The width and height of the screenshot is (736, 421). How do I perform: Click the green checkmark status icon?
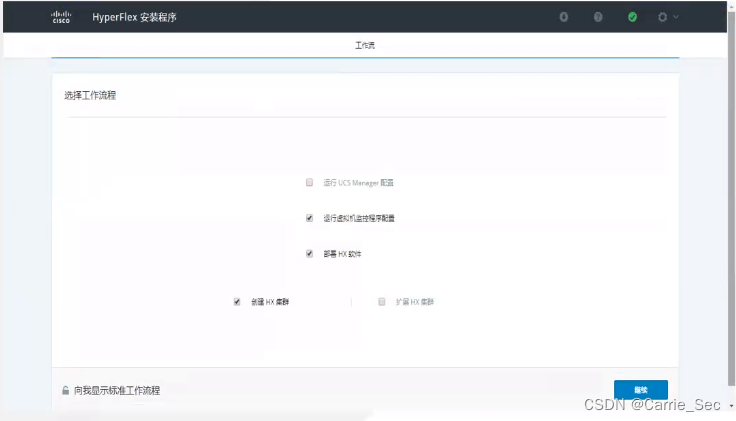click(x=632, y=17)
